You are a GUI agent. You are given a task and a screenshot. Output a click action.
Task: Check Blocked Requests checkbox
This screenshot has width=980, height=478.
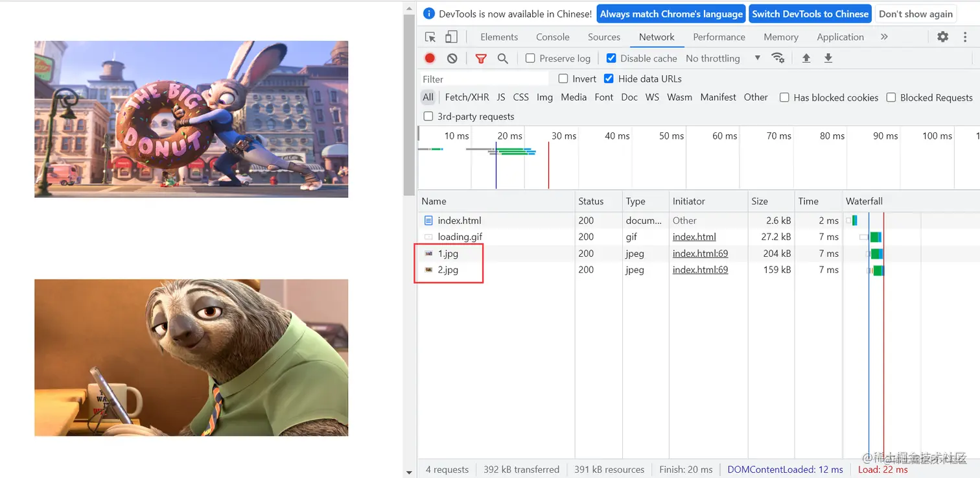click(x=891, y=97)
